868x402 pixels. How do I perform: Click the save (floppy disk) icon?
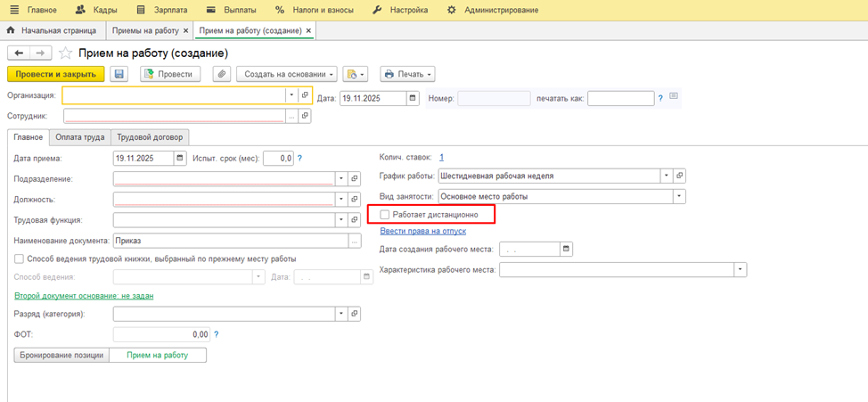(x=119, y=74)
